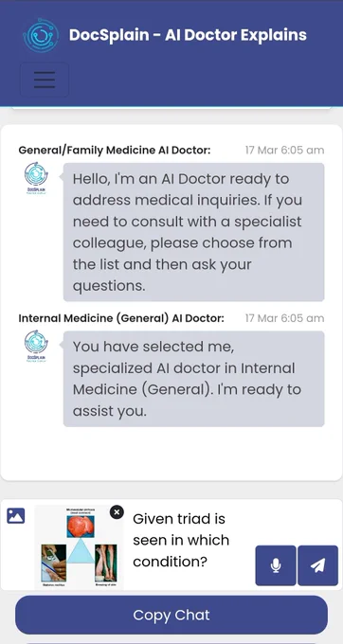The image size is (343, 644).
Task: Remove the attached triad image
Action: (x=117, y=512)
